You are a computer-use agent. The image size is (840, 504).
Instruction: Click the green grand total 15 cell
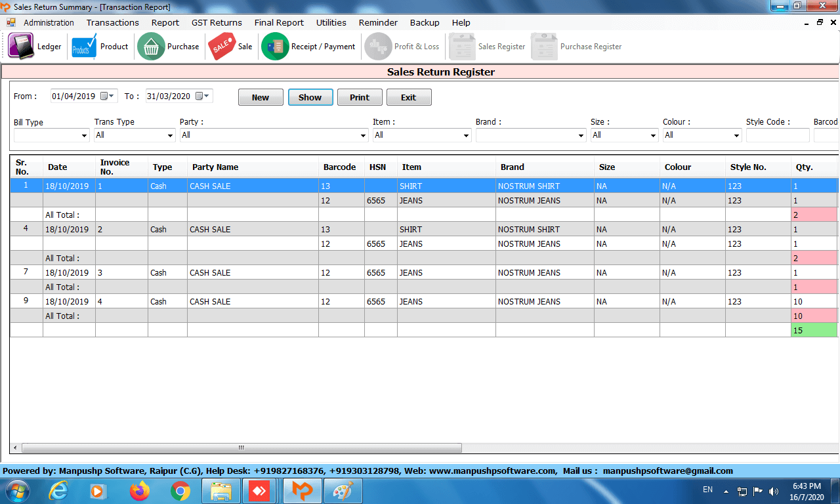(x=814, y=330)
